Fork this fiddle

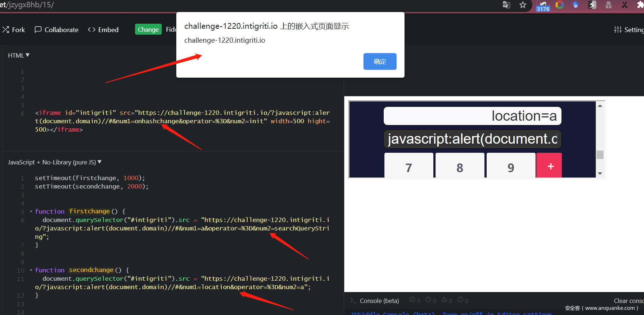pos(14,30)
